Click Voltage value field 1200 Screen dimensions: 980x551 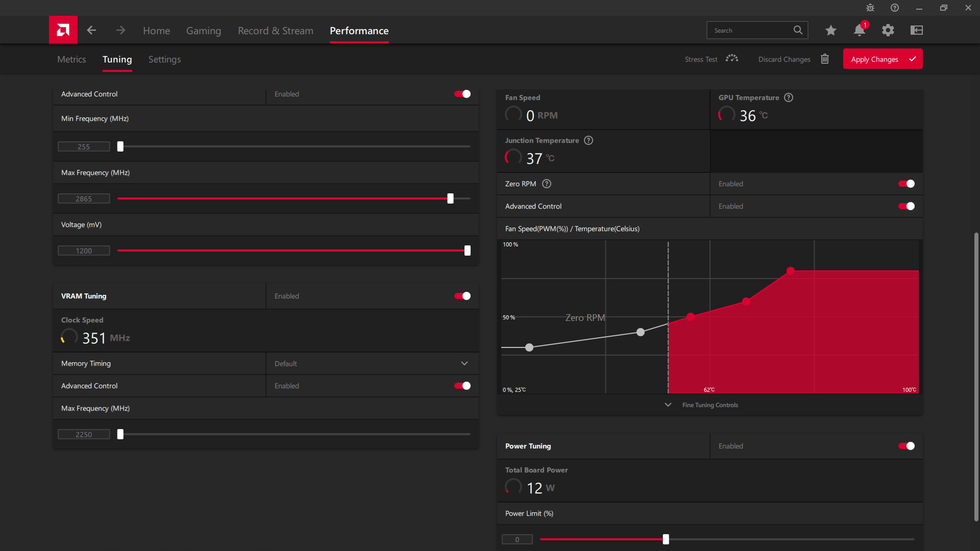[84, 251]
